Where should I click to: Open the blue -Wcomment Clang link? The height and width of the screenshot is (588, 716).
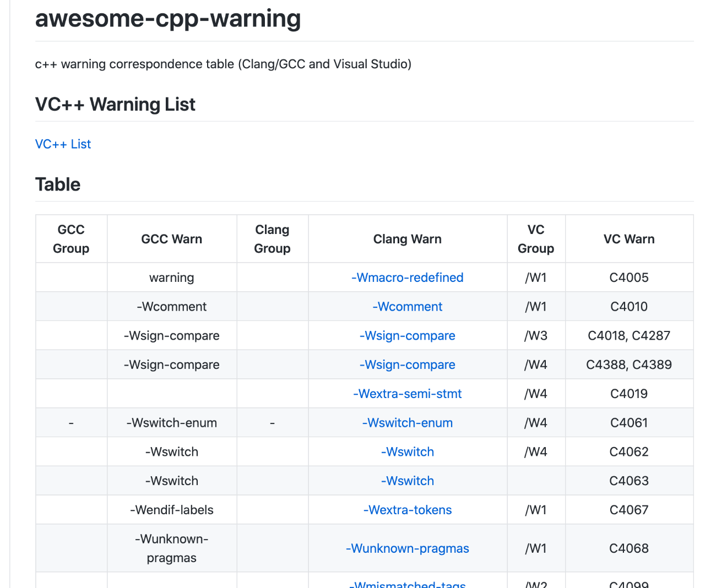pyautogui.click(x=408, y=307)
